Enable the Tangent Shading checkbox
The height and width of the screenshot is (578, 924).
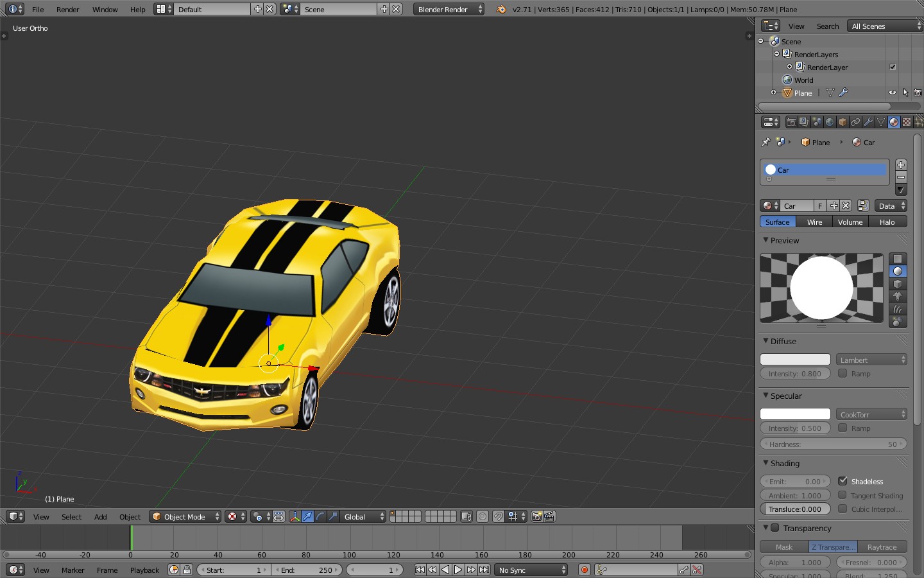[843, 495]
